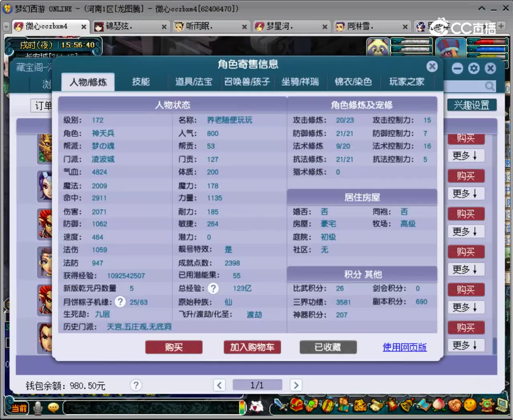Click the game clock 15:56:40
Image resolution: width=513 pixels, height=420 pixels.
78,45
